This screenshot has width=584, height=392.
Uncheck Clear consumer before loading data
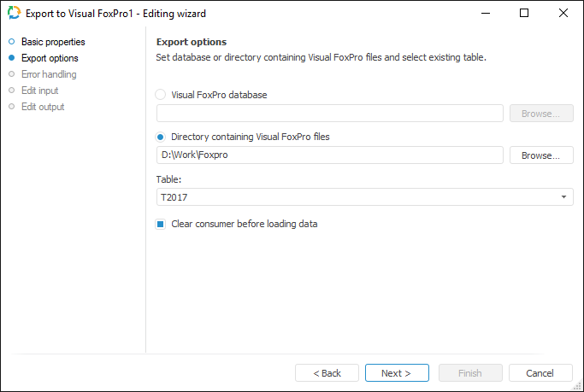click(161, 225)
